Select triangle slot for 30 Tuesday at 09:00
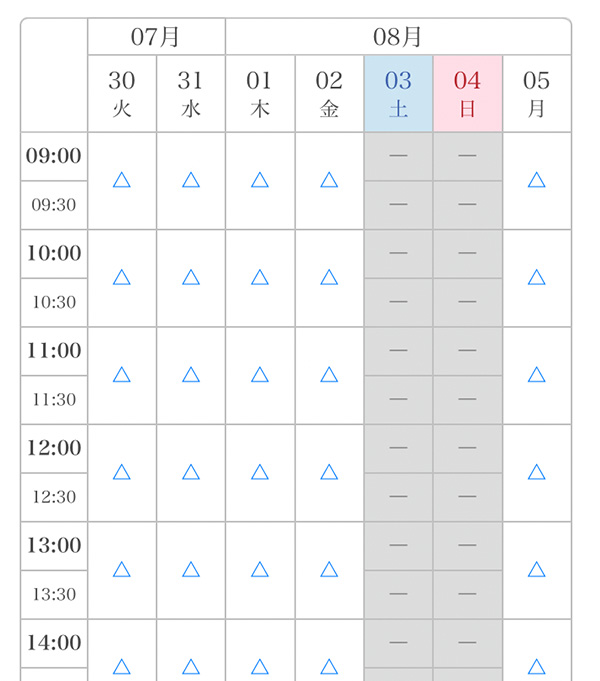This screenshot has width=600, height=681. pyautogui.click(x=122, y=180)
